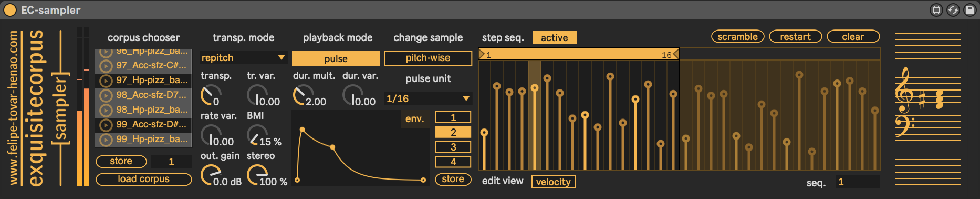Click play icon next to 97_Acc-sfz-C#
The width and height of the screenshot is (980, 199).
point(106,66)
